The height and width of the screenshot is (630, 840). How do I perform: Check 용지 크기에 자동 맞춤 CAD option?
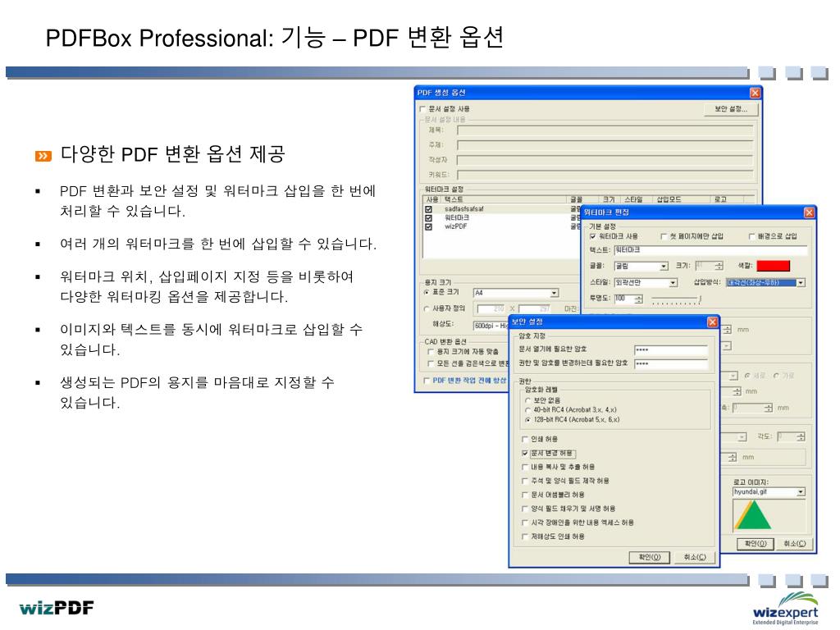(430, 352)
